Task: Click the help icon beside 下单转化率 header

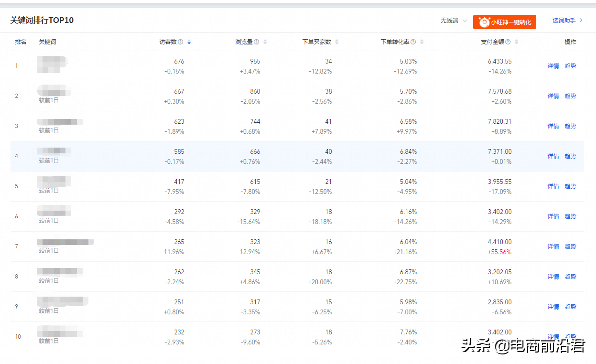Action: [x=413, y=42]
